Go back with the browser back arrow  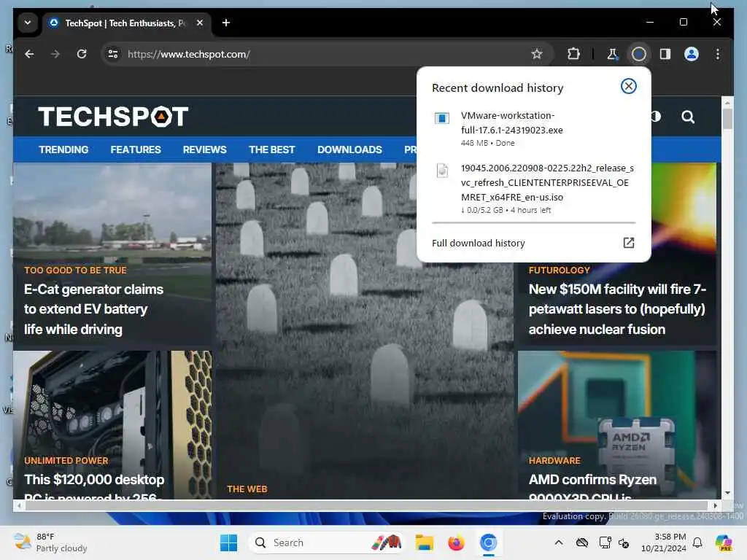pyautogui.click(x=29, y=54)
